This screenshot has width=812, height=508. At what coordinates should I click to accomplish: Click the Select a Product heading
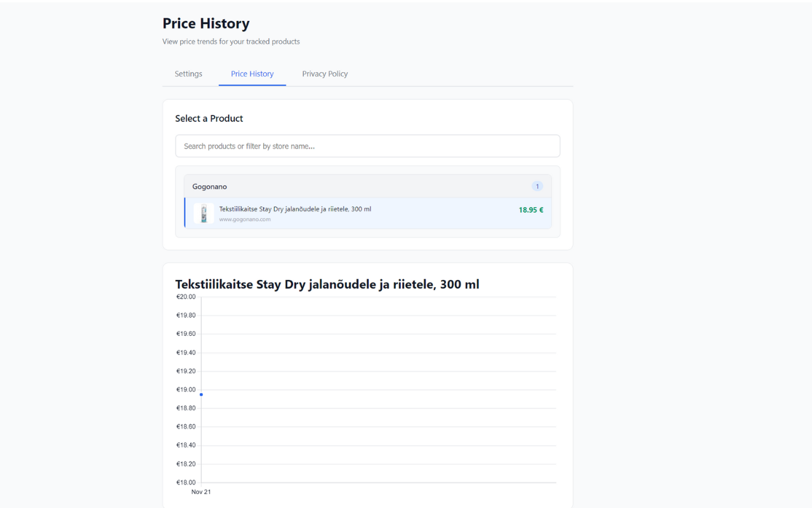[209, 118]
